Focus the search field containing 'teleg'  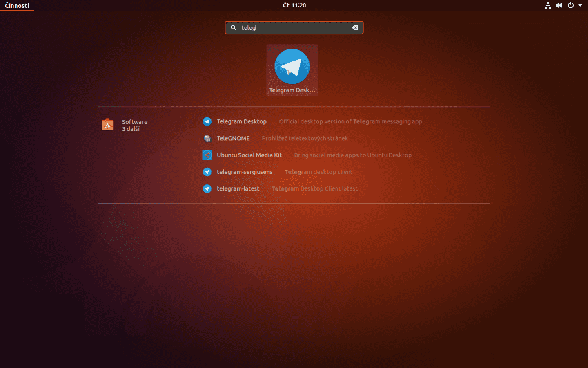pos(294,27)
